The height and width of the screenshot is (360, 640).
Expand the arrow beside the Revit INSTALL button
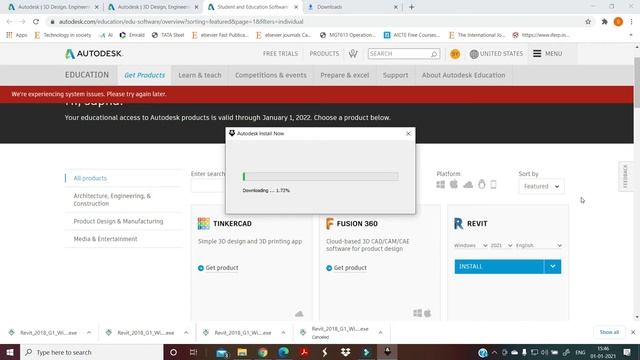(553, 267)
